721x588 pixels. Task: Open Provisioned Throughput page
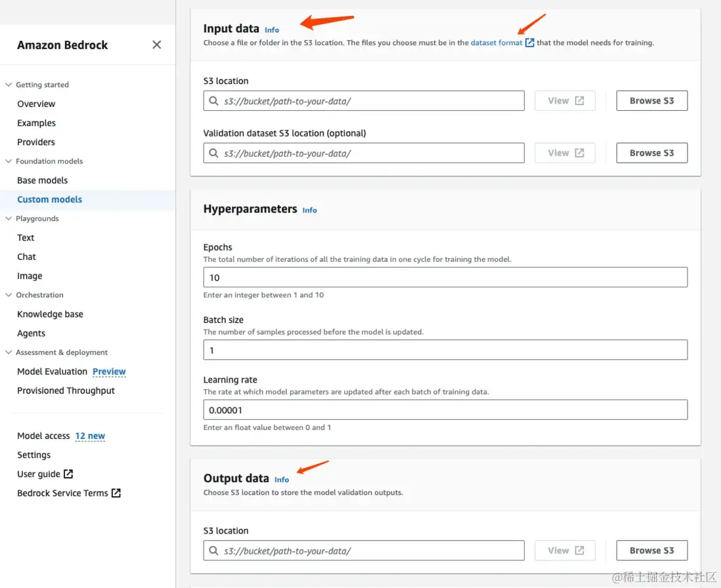[66, 390]
